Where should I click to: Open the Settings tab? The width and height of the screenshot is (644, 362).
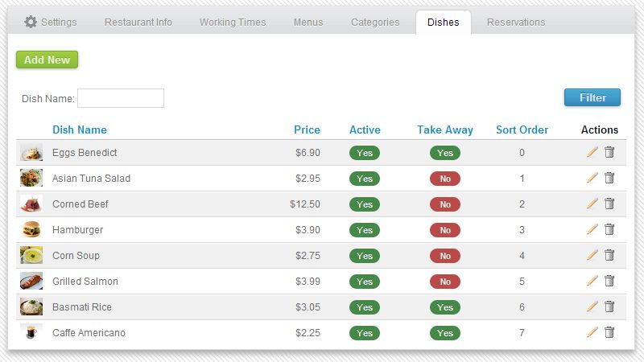51,23
